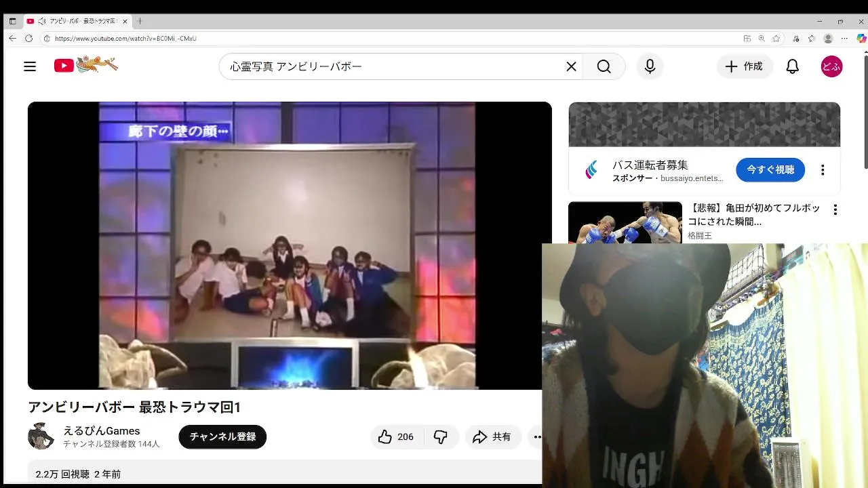Screen dimensions: 868x488
Task: Open more actions beside share button
Action: (x=536, y=436)
